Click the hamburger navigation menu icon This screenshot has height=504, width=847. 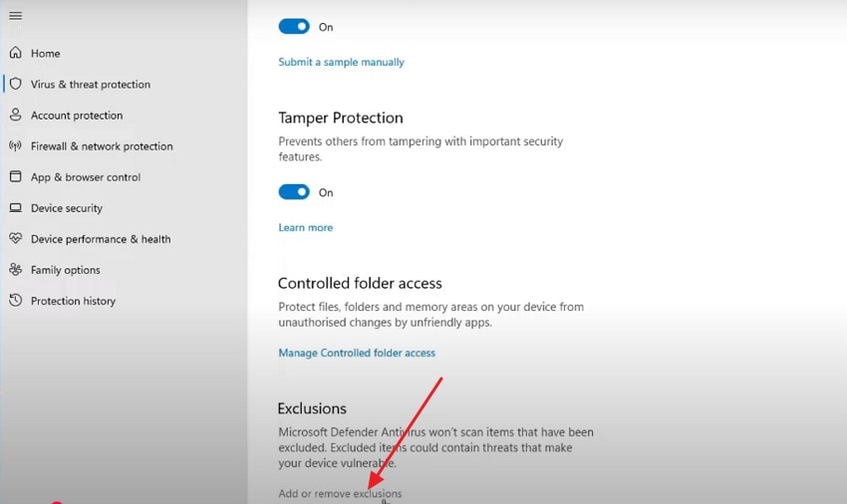[15, 16]
